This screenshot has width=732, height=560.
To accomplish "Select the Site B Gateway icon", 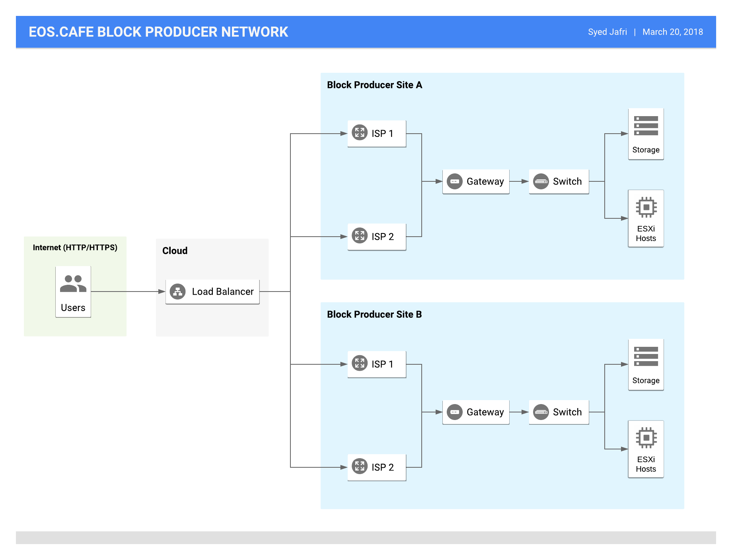I will (x=455, y=412).
